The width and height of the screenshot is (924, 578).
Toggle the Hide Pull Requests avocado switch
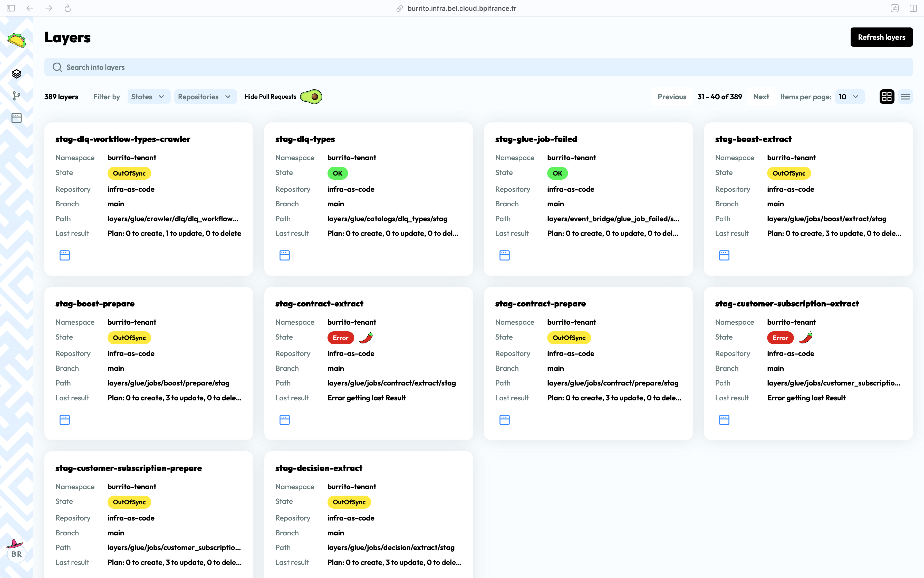click(x=311, y=97)
